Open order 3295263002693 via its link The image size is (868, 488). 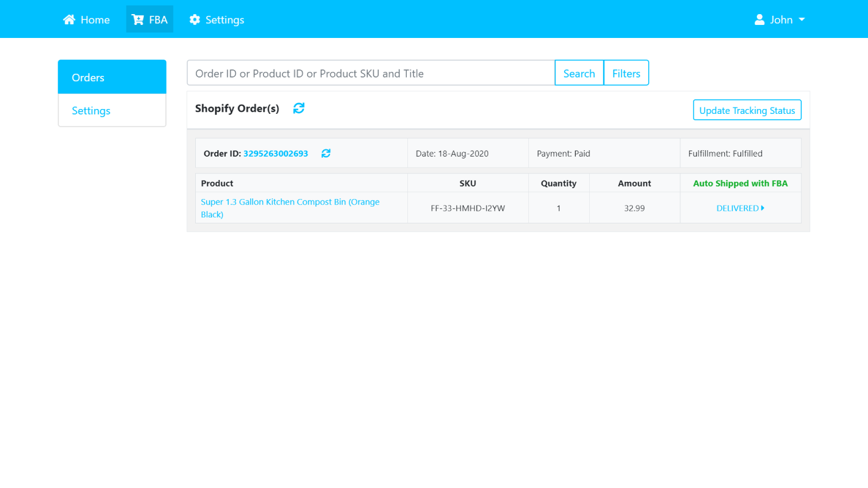tap(275, 153)
